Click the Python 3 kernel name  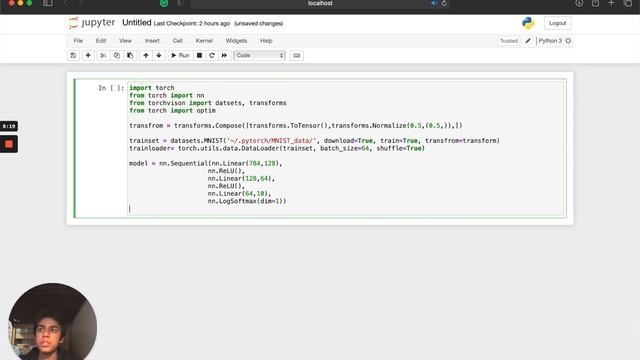click(x=550, y=41)
